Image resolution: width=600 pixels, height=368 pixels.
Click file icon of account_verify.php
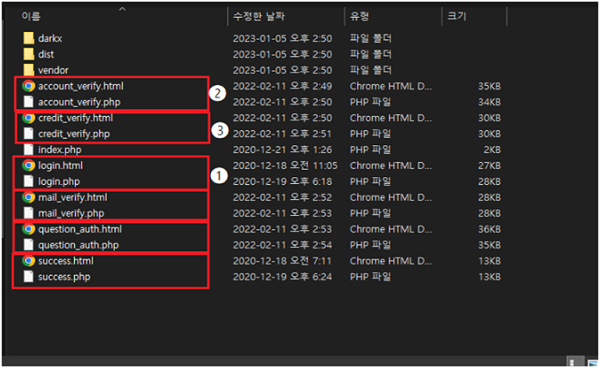[x=28, y=102]
